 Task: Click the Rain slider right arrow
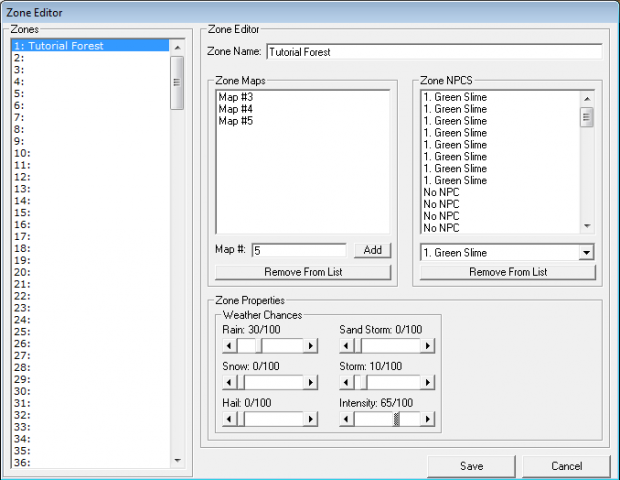coord(311,346)
